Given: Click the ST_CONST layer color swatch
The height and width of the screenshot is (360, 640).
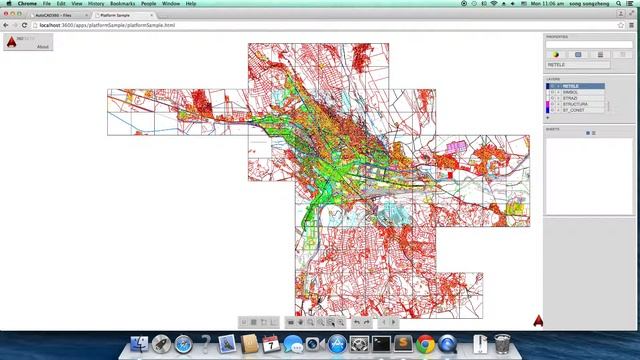Looking at the screenshot, I should click(548, 110).
